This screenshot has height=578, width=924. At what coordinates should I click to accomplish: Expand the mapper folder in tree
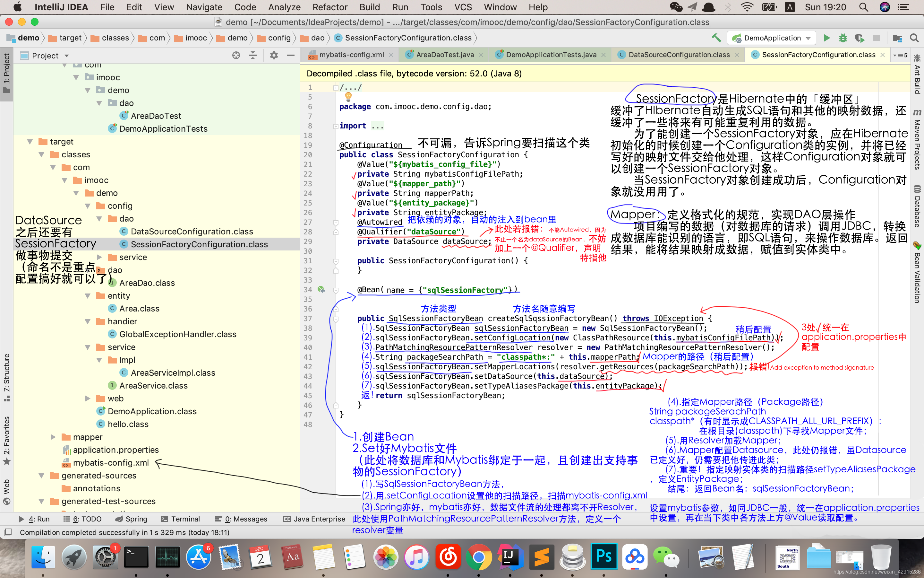pyautogui.click(x=53, y=437)
